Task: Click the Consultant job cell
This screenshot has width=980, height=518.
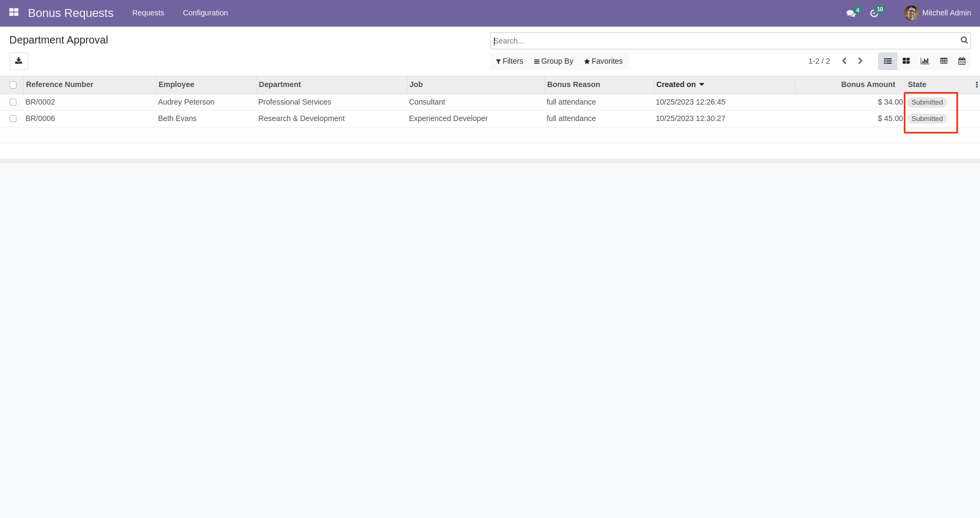Action: pyautogui.click(x=427, y=102)
